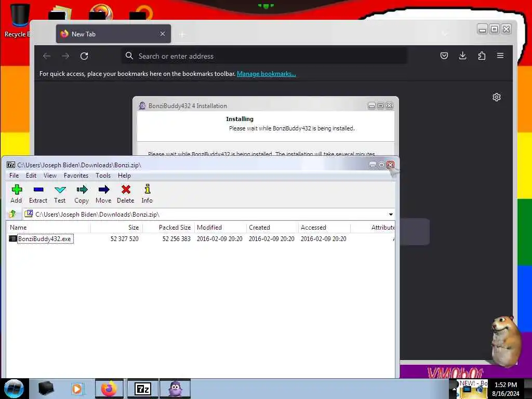Screen dimensions: 532x399
Task: Open the Firefox hamburger menu
Action: 500,56
